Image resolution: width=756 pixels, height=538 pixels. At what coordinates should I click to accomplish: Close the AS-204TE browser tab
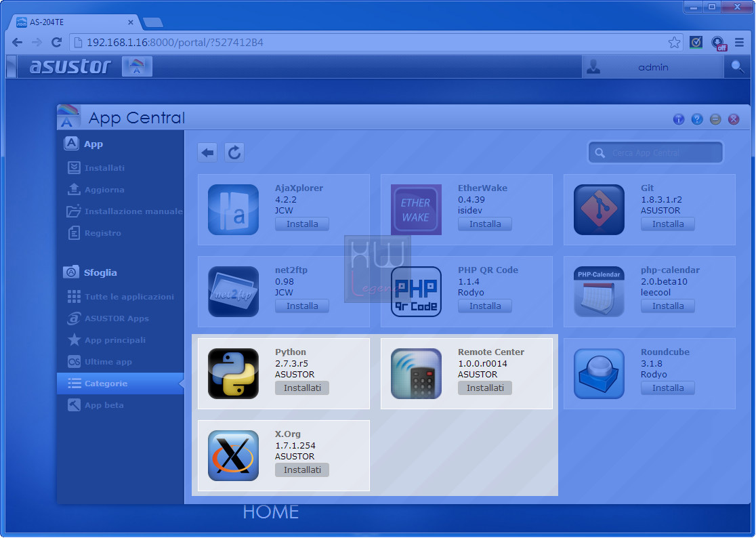tap(130, 22)
